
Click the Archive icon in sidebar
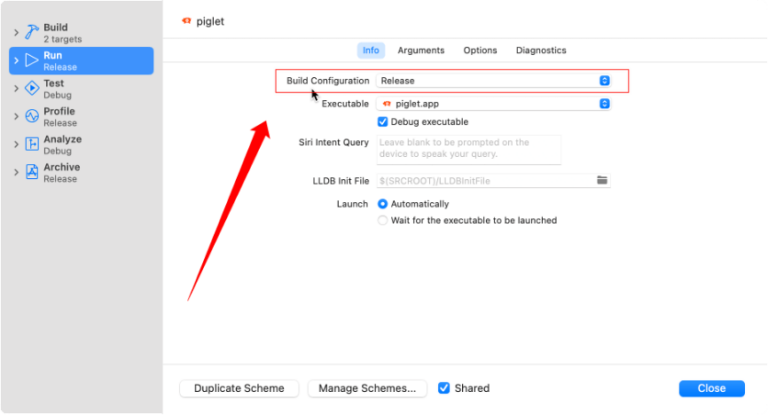(x=32, y=172)
